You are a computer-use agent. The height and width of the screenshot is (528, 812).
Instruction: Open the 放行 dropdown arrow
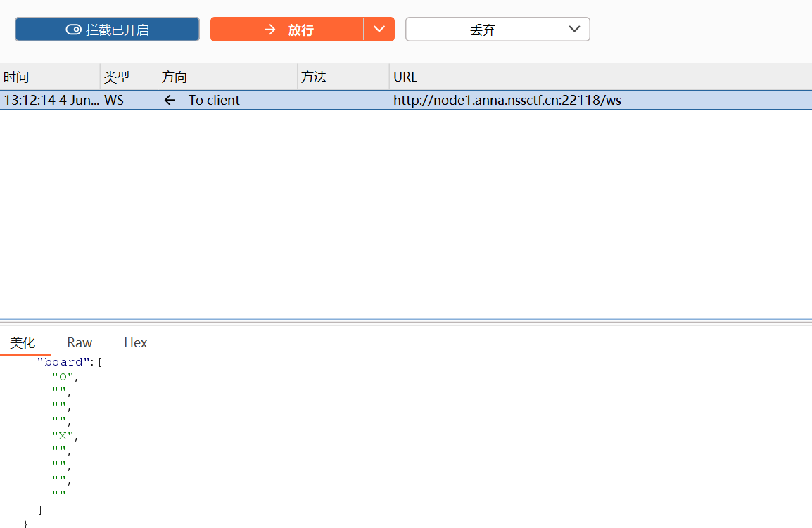(x=379, y=30)
